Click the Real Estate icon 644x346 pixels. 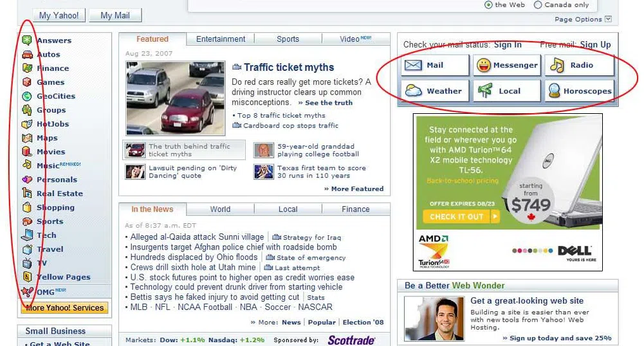pyautogui.click(x=27, y=193)
